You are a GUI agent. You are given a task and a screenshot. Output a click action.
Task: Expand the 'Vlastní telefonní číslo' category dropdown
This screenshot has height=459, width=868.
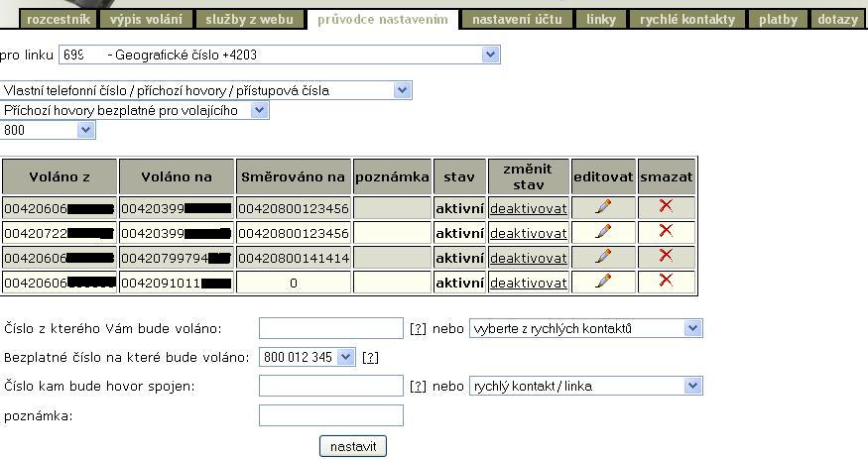(x=206, y=90)
